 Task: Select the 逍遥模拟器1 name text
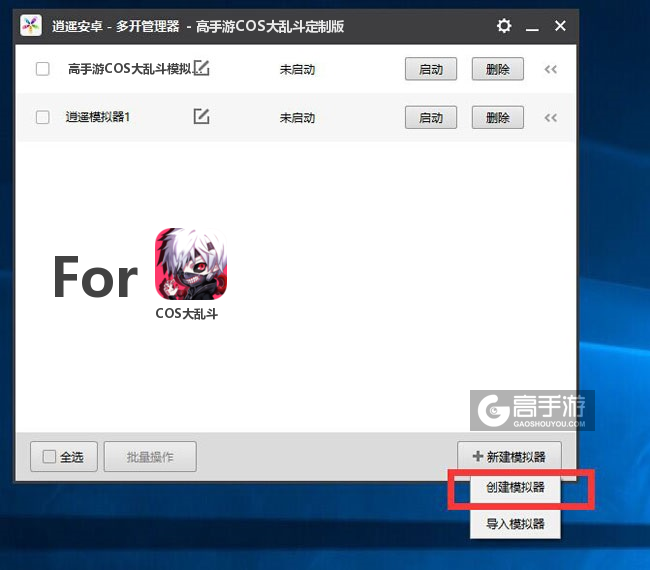98,117
